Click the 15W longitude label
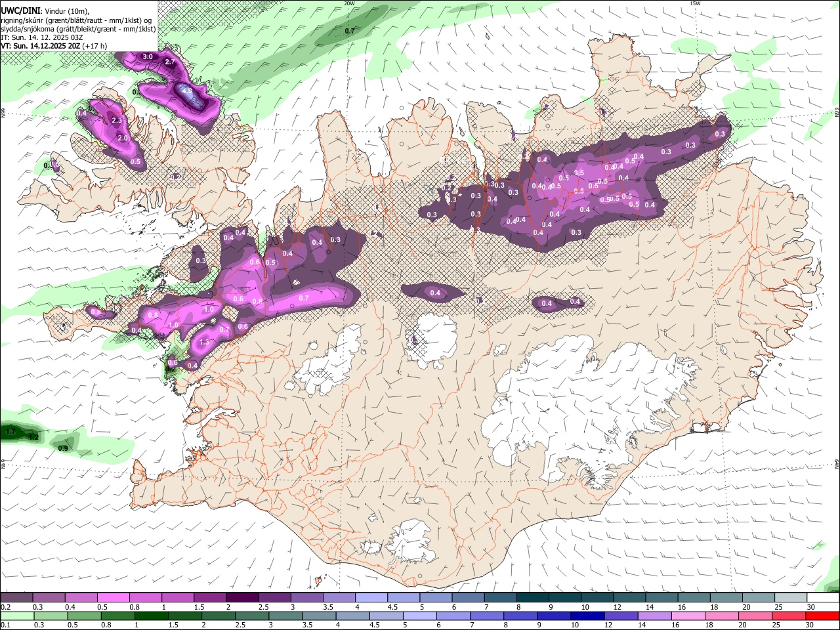Image resolution: width=840 pixels, height=630 pixels. tap(695, 3)
